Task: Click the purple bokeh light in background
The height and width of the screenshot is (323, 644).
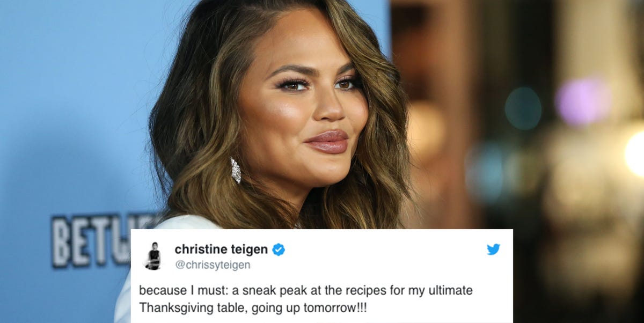Action: click(x=582, y=101)
